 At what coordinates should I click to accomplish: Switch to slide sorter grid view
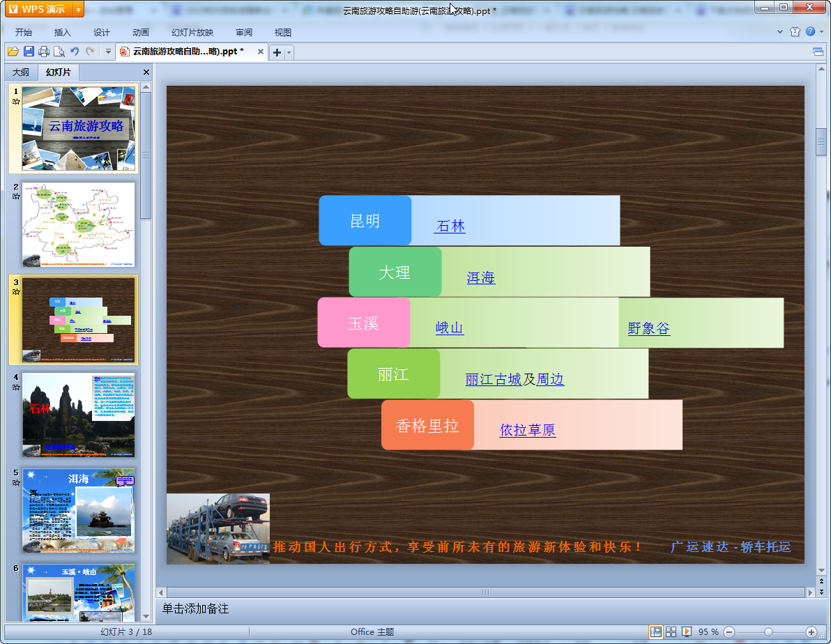(671, 631)
